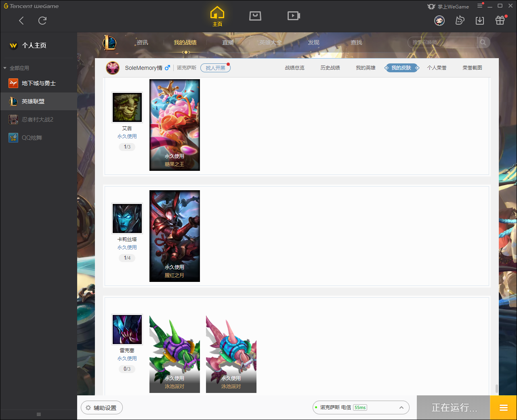Click into the 搜索召唤师 search field
Image resolution: width=517 pixels, height=420 pixels.
click(x=442, y=42)
